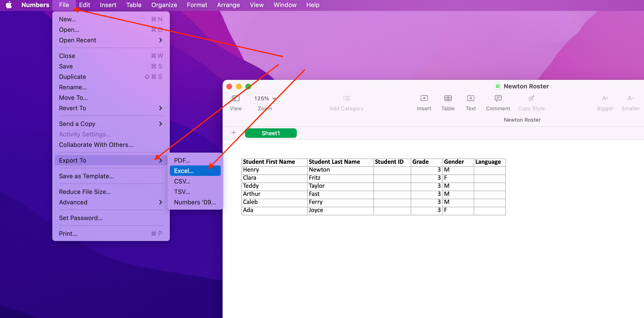This screenshot has height=318, width=644.
Task: Select the cell containing Teddy
Action: [x=274, y=186]
